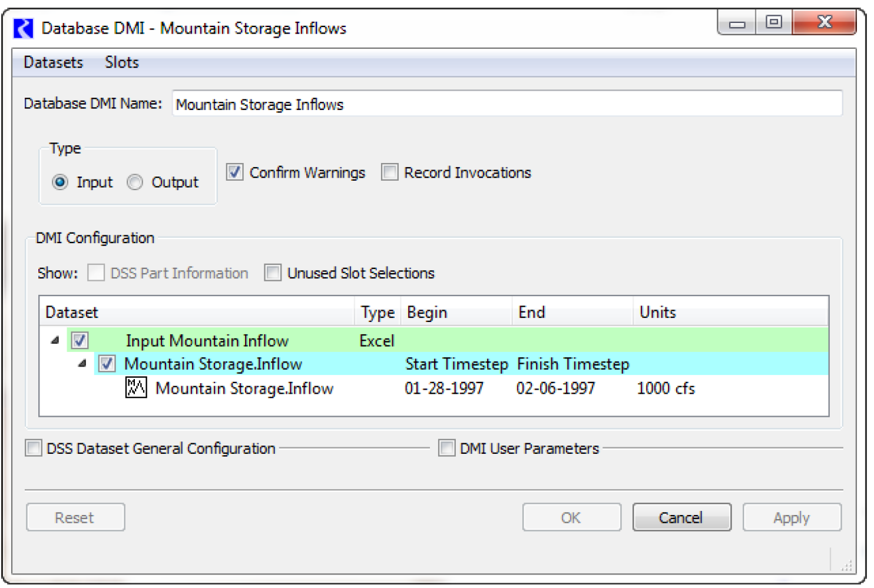874x588 pixels.
Task: Select the Input radio button
Action: (60, 182)
